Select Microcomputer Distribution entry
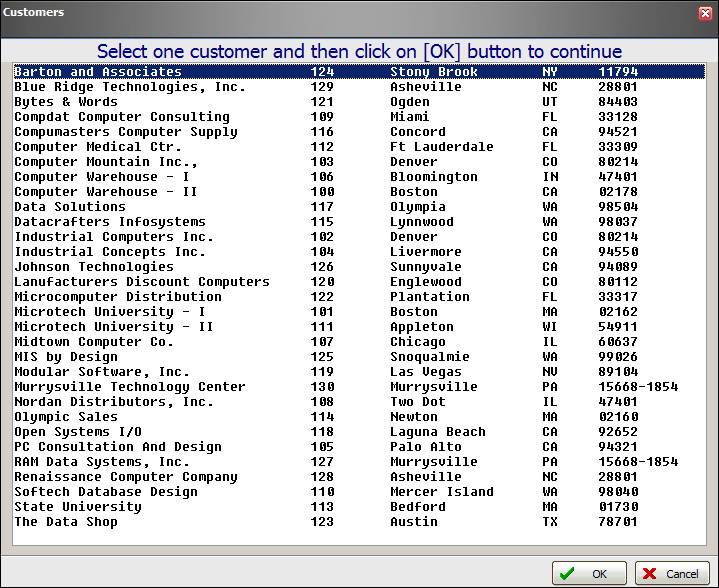This screenshot has height=588, width=719. [118, 297]
